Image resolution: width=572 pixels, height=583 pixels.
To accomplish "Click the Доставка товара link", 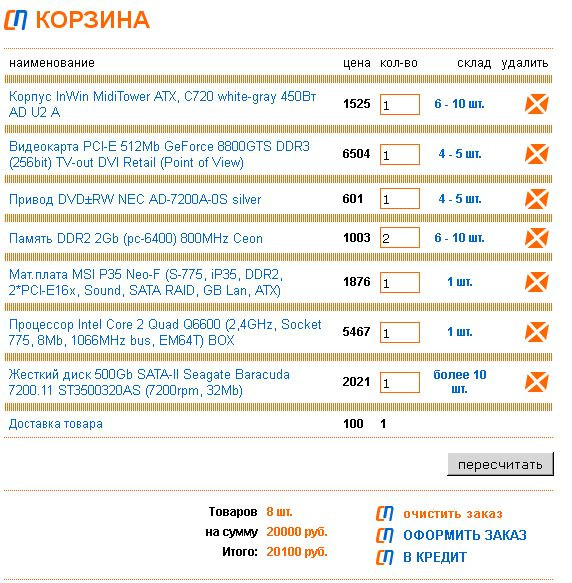I will 55,424.
